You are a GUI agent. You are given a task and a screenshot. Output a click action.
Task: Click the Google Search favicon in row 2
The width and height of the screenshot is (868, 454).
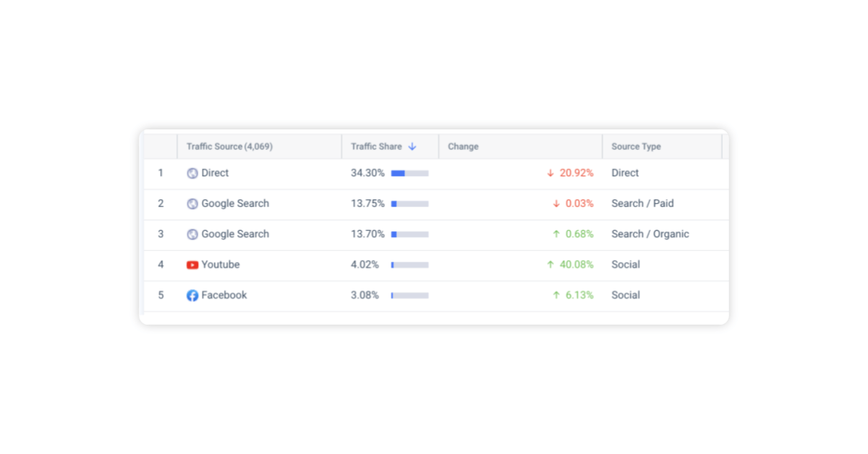click(x=192, y=204)
